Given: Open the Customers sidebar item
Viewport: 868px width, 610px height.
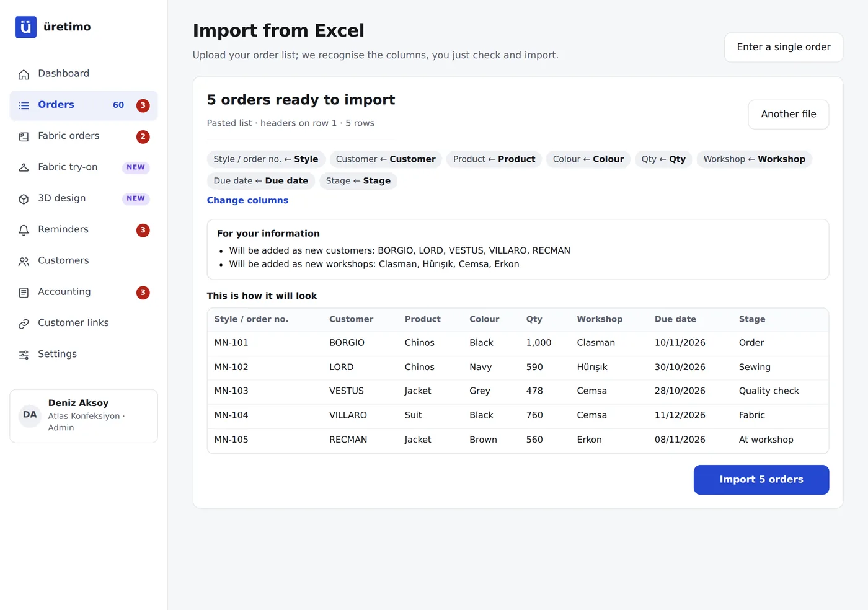Looking at the screenshot, I should click(84, 261).
